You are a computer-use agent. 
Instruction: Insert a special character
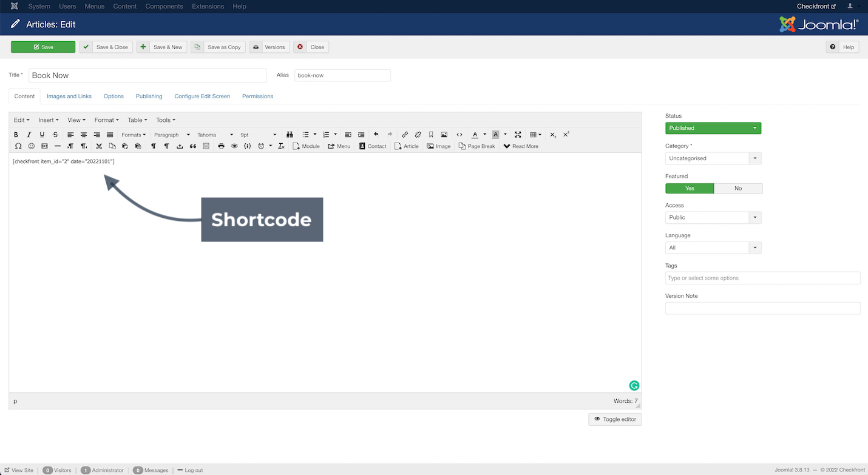(x=18, y=146)
